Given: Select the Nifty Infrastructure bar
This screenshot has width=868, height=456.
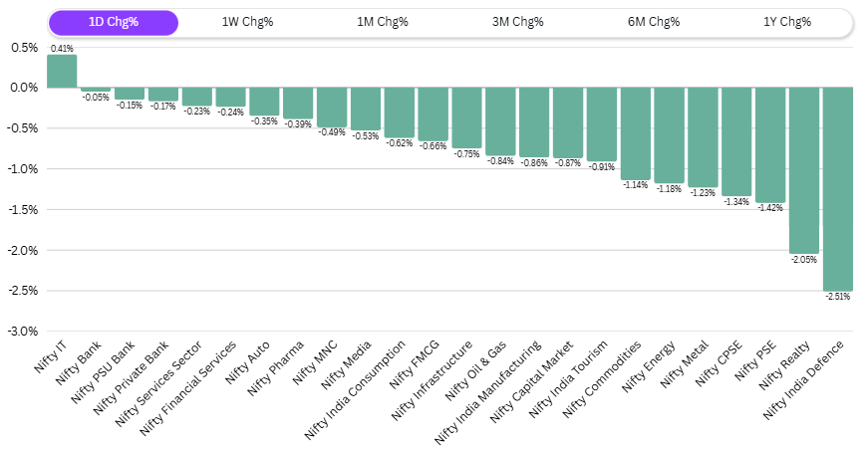Looking at the screenshot, I should point(466,117).
